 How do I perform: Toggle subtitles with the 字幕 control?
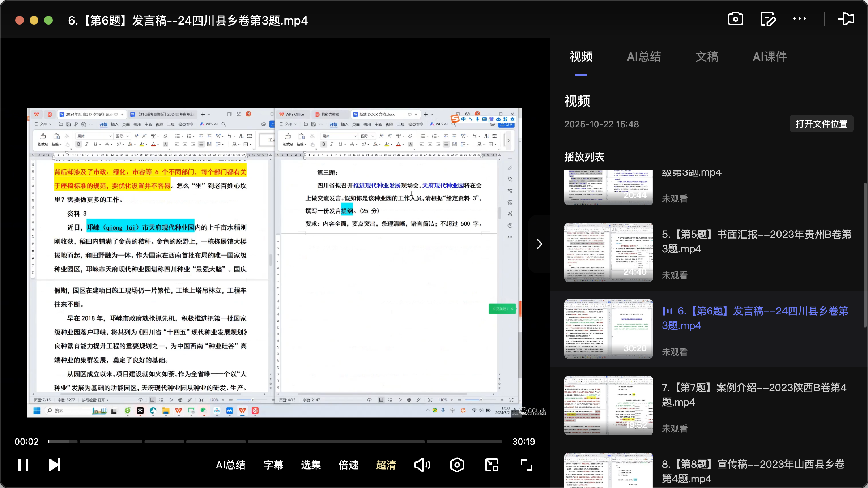click(x=273, y=465)
